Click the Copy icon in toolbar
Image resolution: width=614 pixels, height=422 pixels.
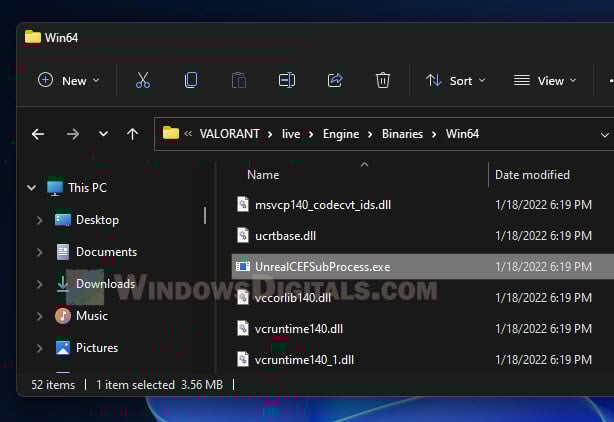pyautogui.click(x=191, y=80)
